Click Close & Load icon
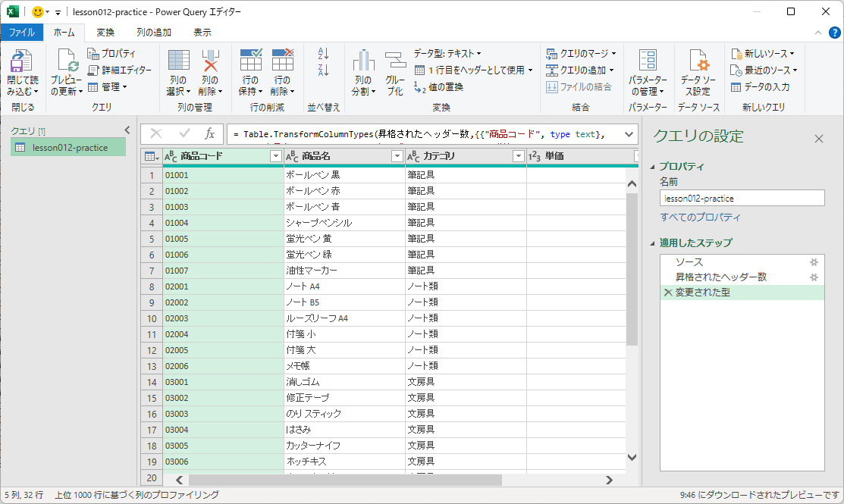The height and width of the screenshot is (504, 844). [21, 61]
